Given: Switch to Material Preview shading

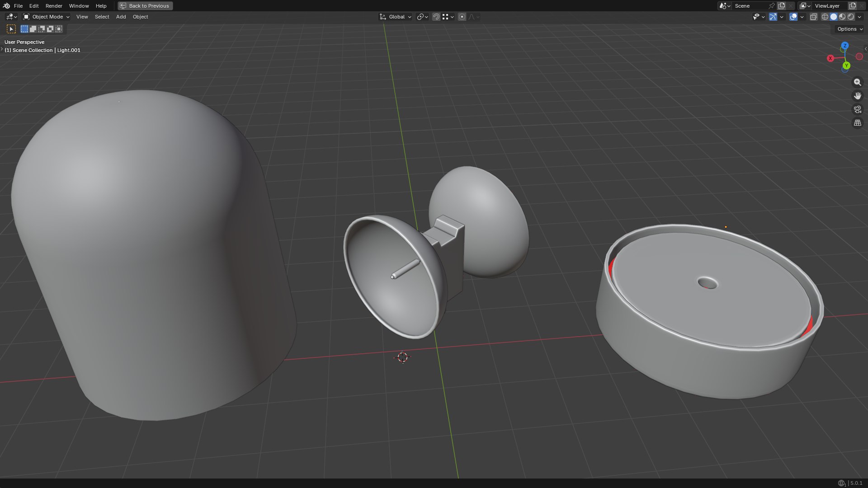Looking at the screenshot, I should click(x=842, y=17).
